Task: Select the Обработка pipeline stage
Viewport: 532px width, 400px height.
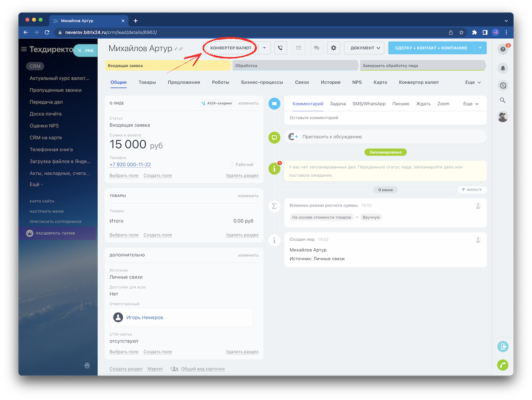Action: point(295,66)
